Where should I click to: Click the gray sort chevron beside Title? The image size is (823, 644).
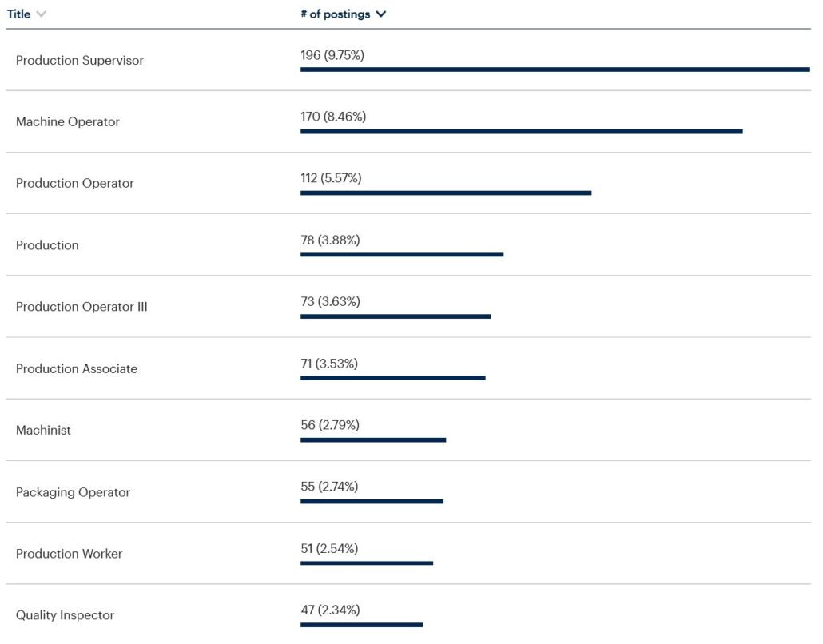point(42,14)
